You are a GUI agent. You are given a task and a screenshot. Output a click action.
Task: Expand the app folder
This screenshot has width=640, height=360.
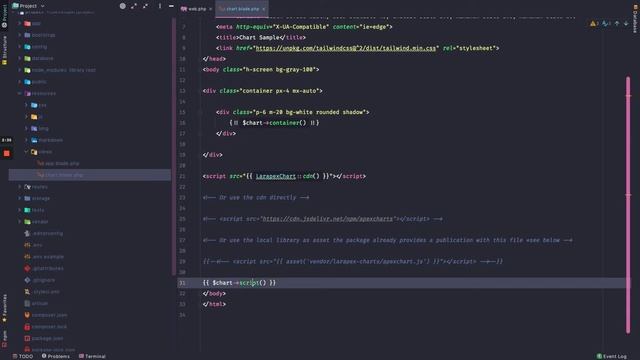[x=20, y=24]
